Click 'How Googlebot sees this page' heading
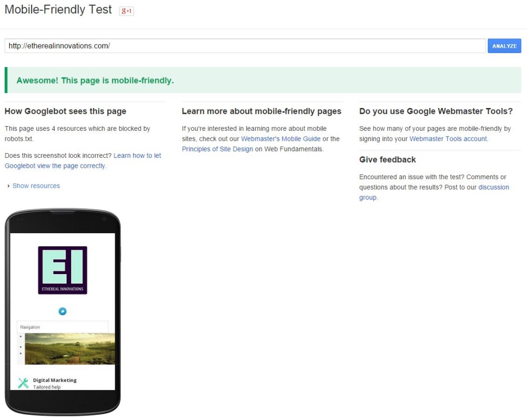Image resolution: width=532 pixels, height=418 pixels. pyautogui.click(x=65, y=111)
